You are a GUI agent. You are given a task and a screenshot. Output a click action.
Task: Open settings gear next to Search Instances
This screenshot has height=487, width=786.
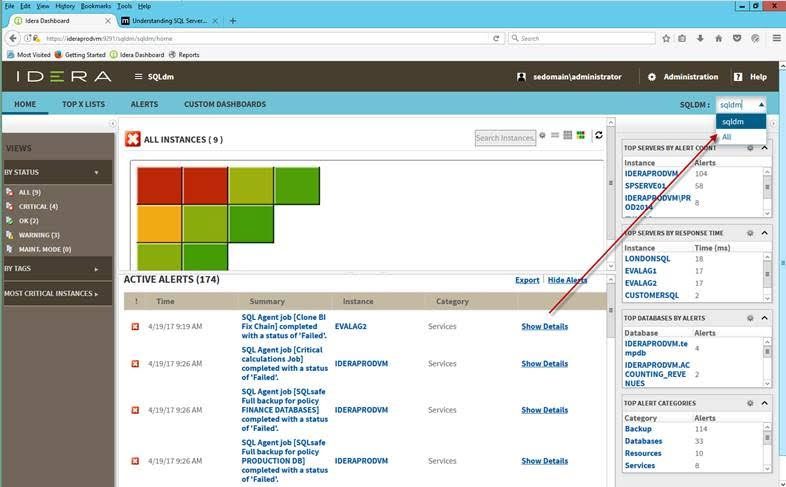click(542, 135)
